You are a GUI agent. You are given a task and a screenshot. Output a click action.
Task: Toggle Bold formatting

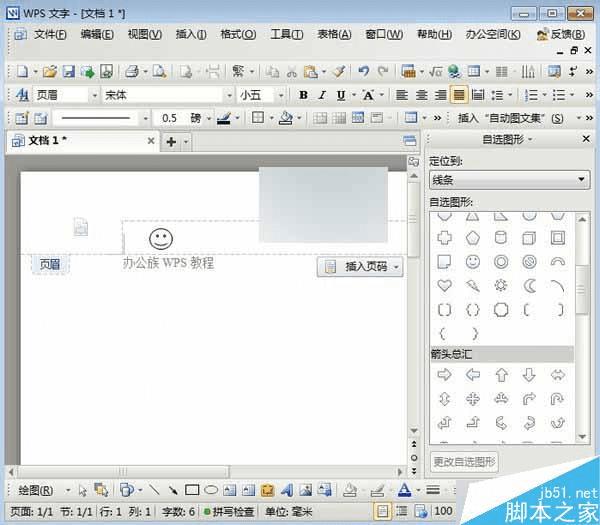(x=303, y=95)
